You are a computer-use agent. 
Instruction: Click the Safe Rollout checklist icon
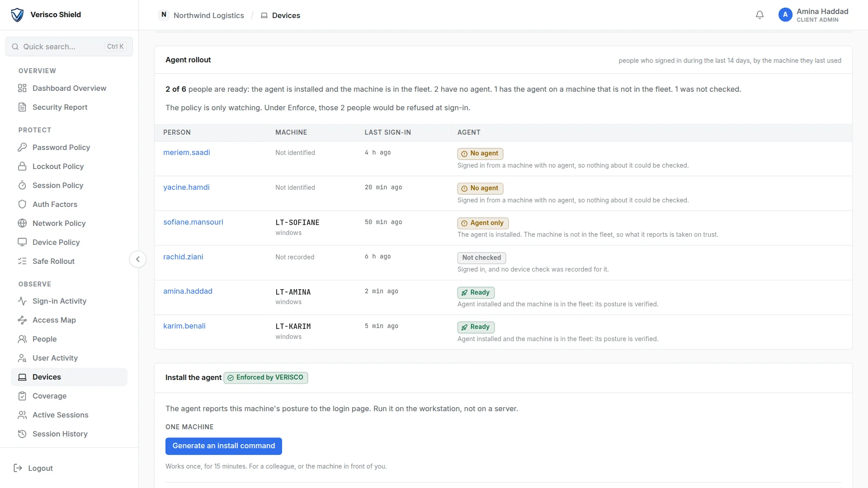click(22, 261)
